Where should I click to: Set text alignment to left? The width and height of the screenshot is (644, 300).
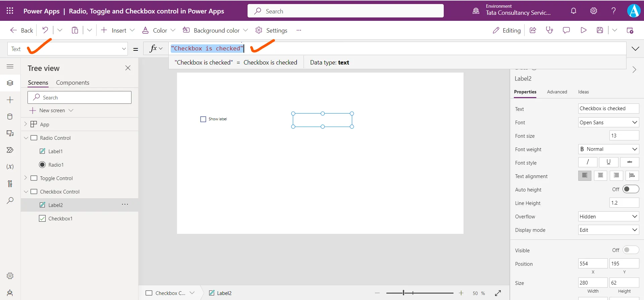click(x=585, y=175)
